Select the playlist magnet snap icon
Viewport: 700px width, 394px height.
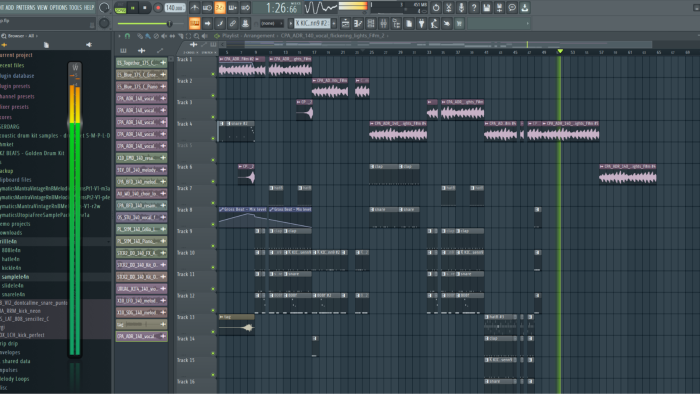click(x=127, y=36)
